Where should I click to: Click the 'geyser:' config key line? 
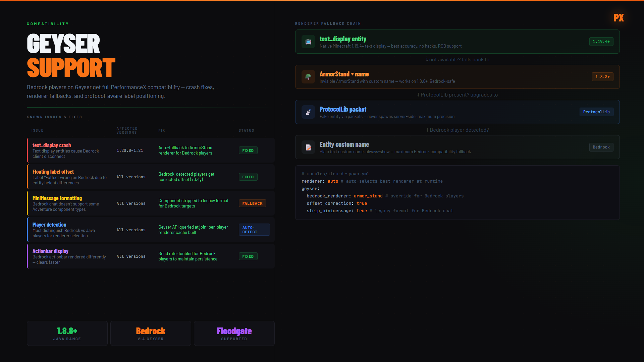point(311,189)
